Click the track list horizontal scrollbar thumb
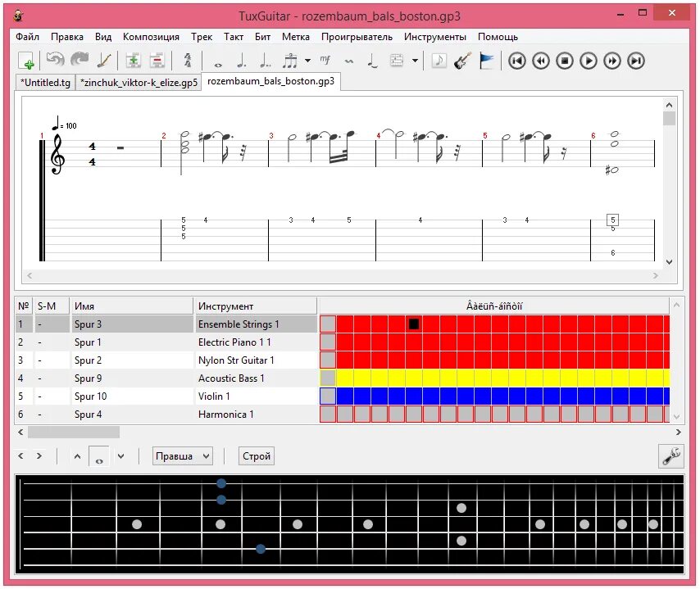Image resolution: width=700 pixels, height=589 pixels. 74,432
